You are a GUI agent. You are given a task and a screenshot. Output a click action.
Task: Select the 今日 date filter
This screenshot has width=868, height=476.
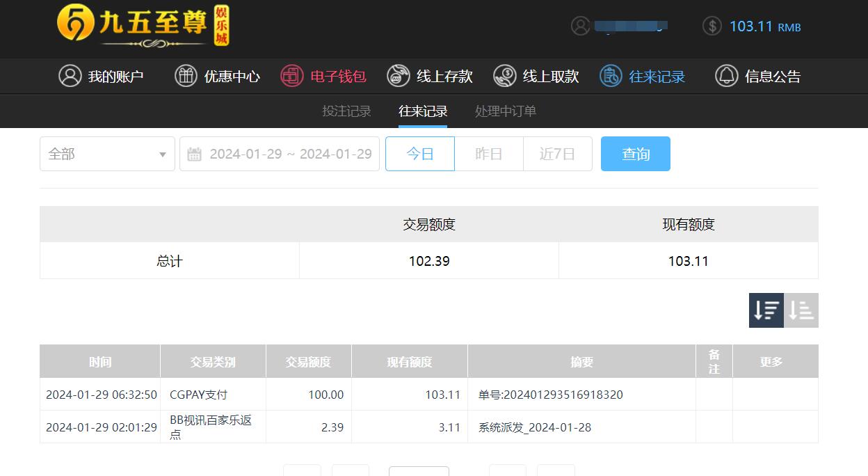click(420, 154)
